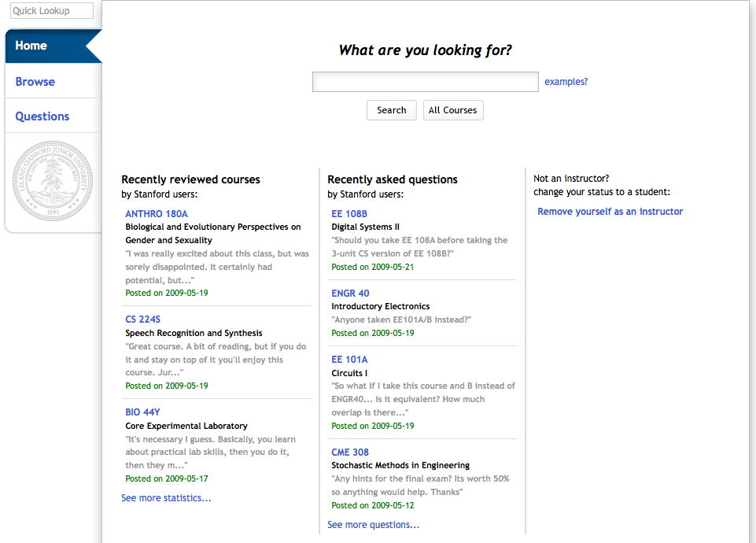Select the 'Recently asked questions' heading
Image resolution: width=756 pixels, height=543 pixels.
click(x=393, y=179)
